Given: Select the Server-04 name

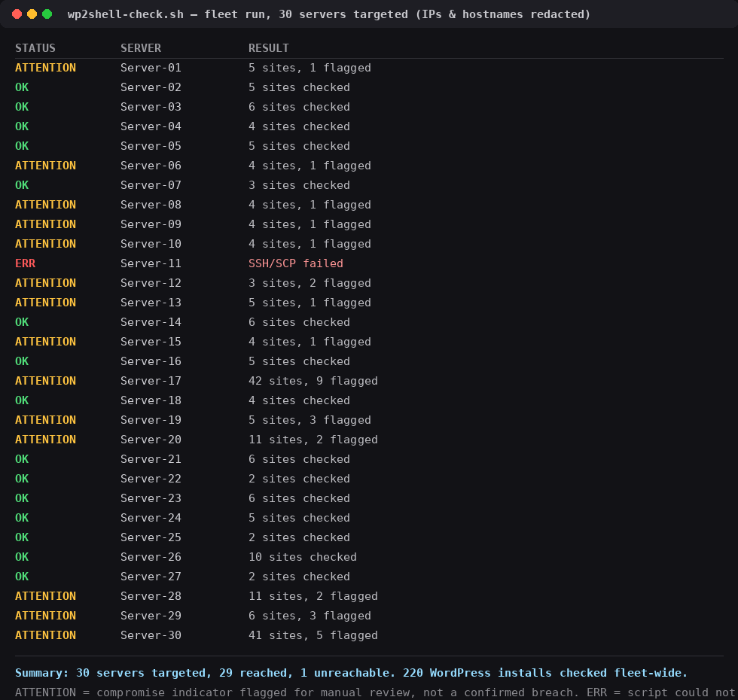Looking at the screenshot, I should point(151,126).
